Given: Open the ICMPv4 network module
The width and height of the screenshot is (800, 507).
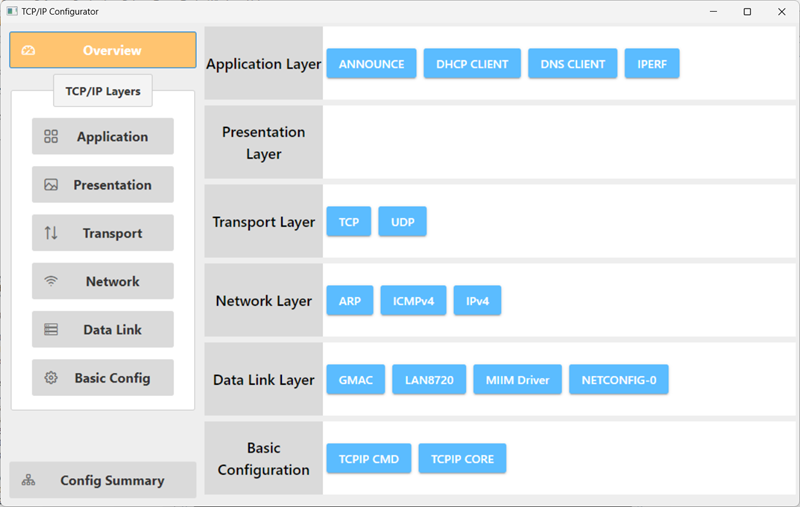Looking at the screenshot, I should tap(413, 301).
